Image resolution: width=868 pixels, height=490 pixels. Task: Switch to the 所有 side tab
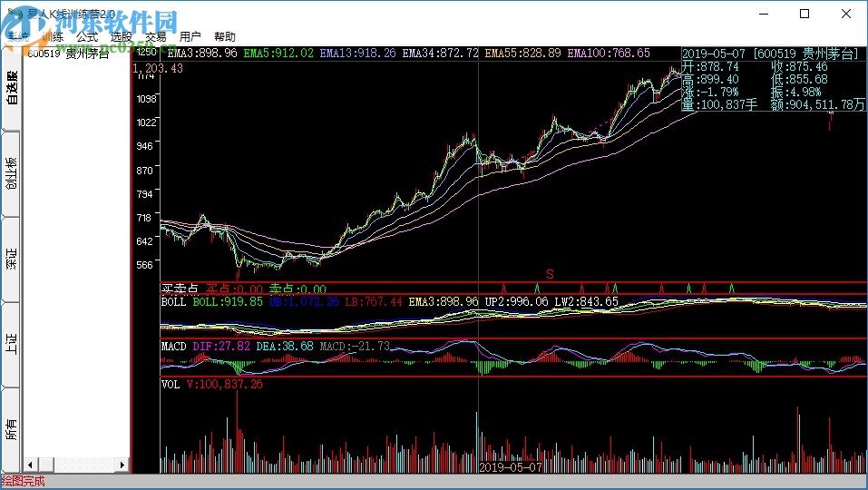pyautogui.click(x=12, y=429)
